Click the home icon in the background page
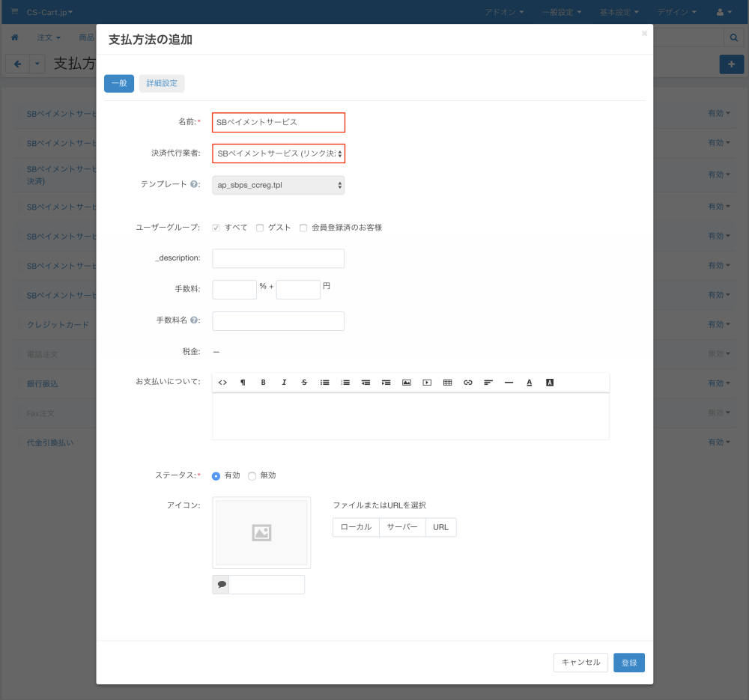749x700 pixels. [x=15, y=37]
